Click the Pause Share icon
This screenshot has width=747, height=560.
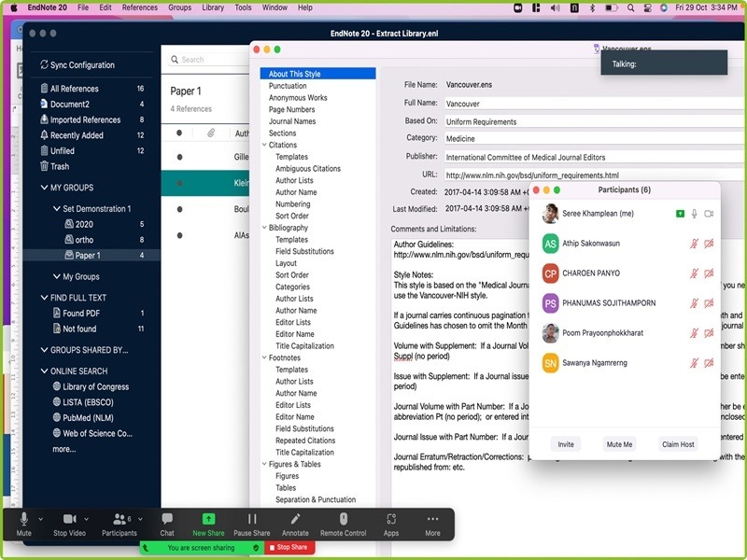pos(251,520)
